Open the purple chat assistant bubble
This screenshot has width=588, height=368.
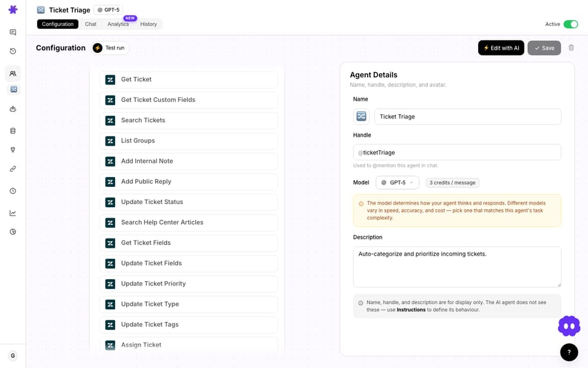pos(569,326)
